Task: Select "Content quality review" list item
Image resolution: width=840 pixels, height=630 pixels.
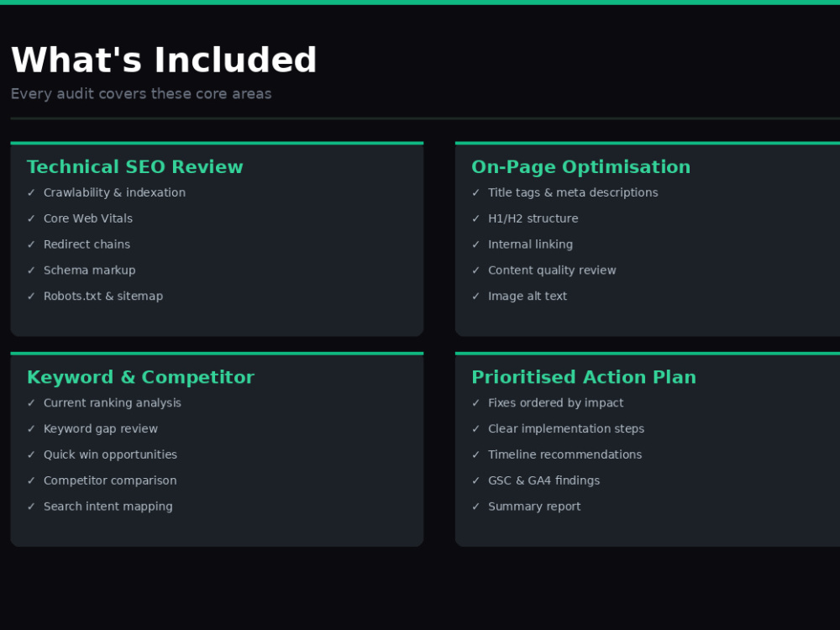Action: [552, 270]
